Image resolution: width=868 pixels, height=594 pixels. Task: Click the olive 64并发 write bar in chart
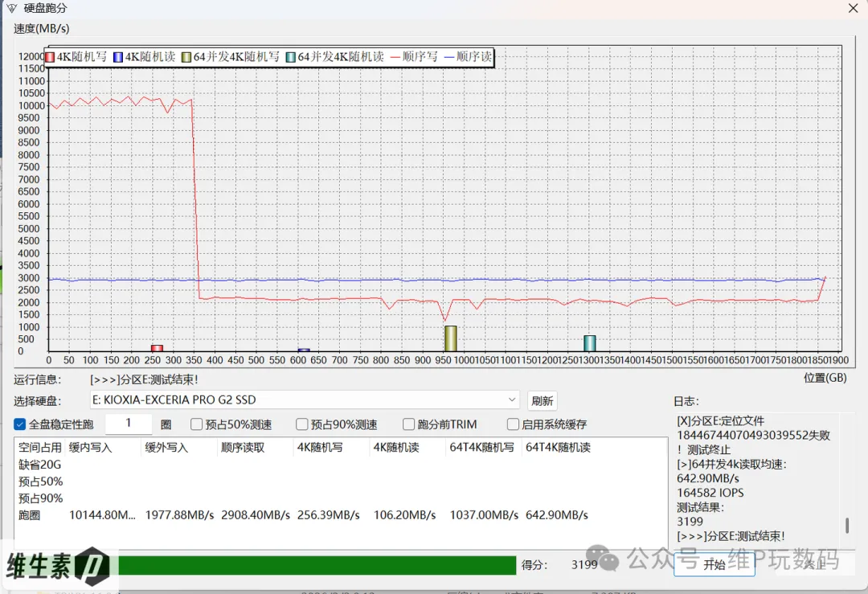[x=451, y=338]
